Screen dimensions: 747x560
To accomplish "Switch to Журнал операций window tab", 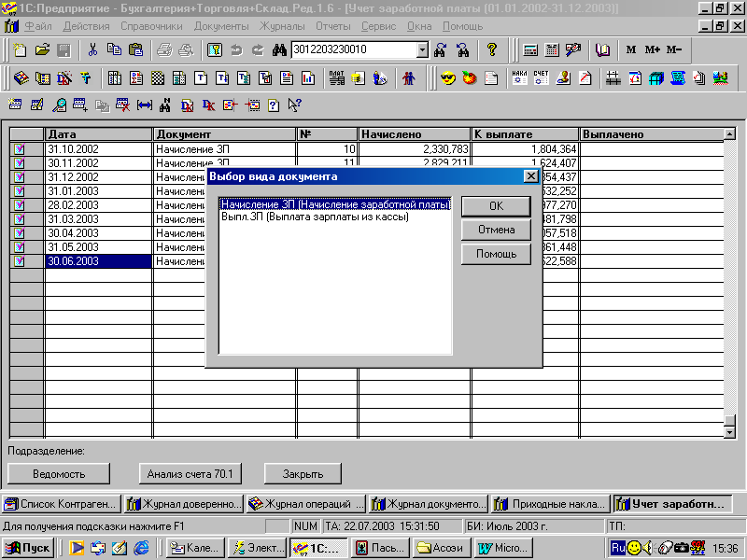I will pyautogui.click(x=306, y=504).
